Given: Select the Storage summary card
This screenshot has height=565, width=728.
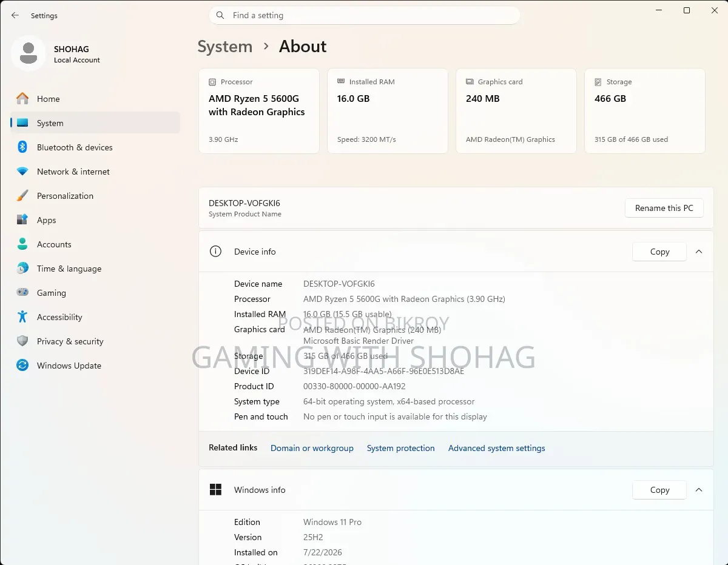Looking at the screenshot, I should click(645, 111).
